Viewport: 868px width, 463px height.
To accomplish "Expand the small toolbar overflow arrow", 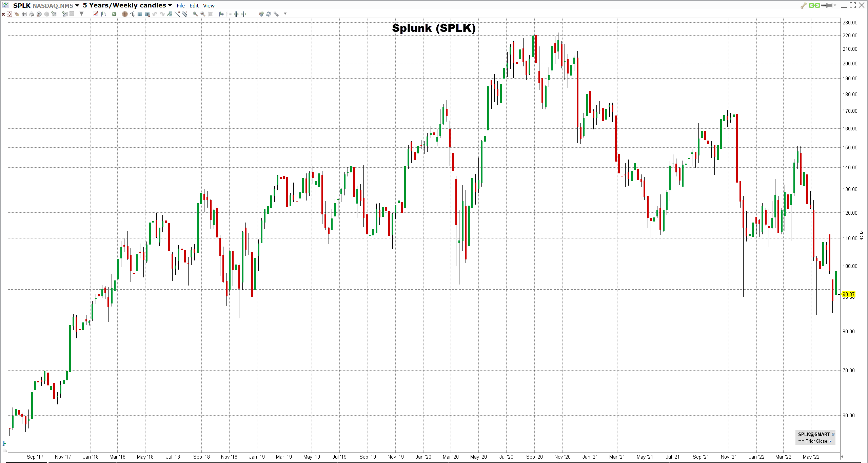I will point(285,14).
